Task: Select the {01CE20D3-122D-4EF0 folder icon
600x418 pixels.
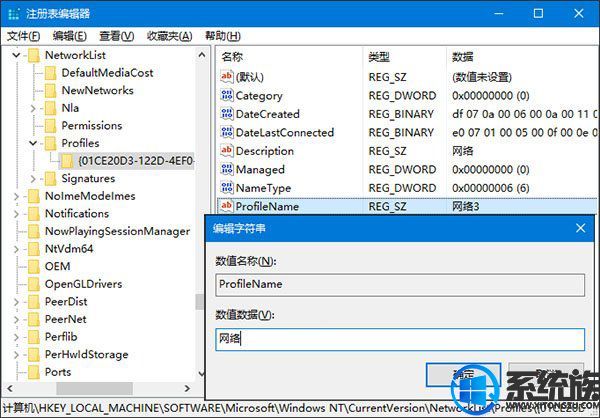Action: click(x=67, y=161)
